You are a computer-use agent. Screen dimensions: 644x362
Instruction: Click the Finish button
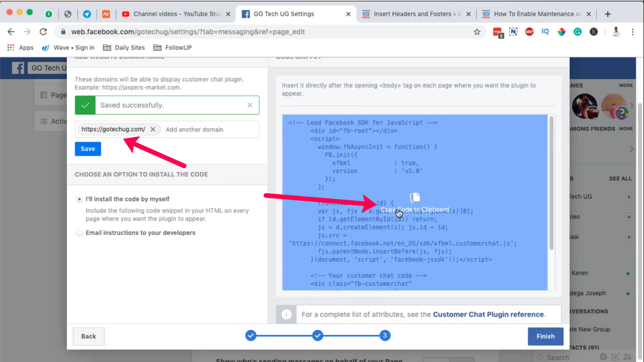545,336
